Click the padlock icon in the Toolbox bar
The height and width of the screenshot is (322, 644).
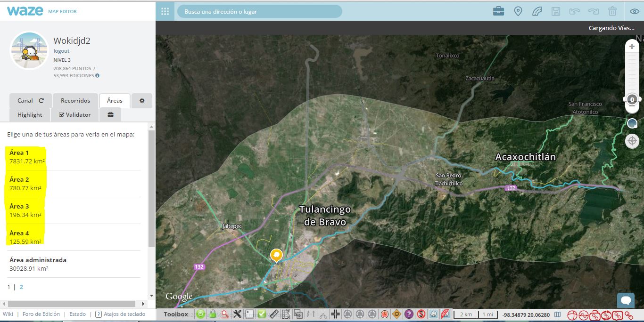pos(213,314)
